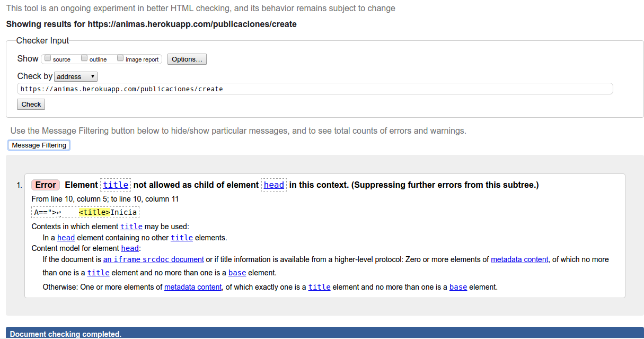Click the red Error badge
This screenshot has height=339, width=644.
point(46,185)
